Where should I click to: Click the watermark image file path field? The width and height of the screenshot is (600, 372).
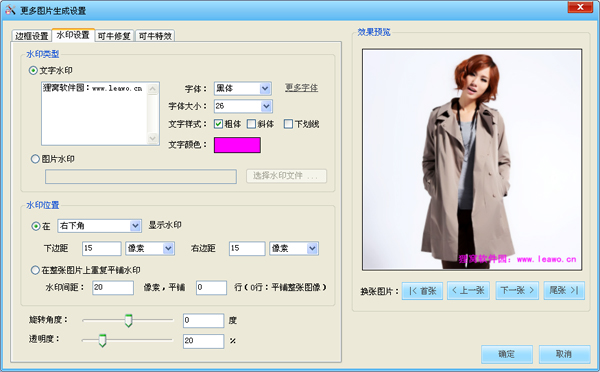141,176
